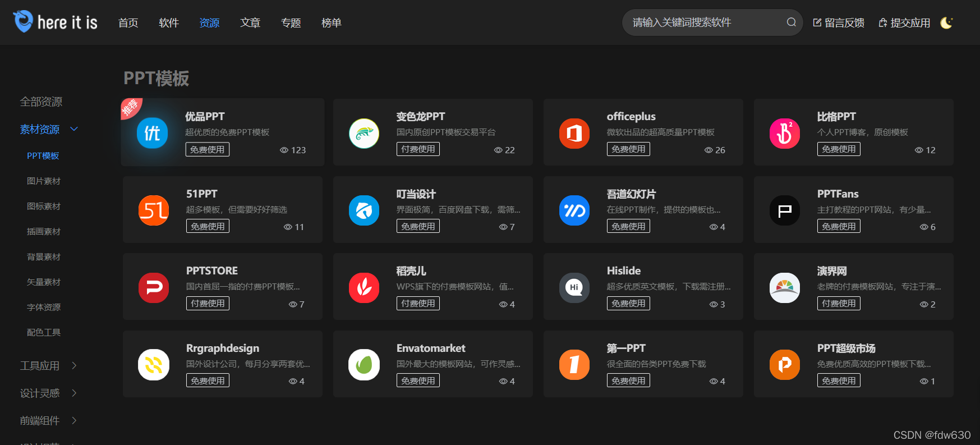Click 付费使用 tag on 稻壳儿 card
Viewport: 980px width, 445px height.
click(418, 303)
